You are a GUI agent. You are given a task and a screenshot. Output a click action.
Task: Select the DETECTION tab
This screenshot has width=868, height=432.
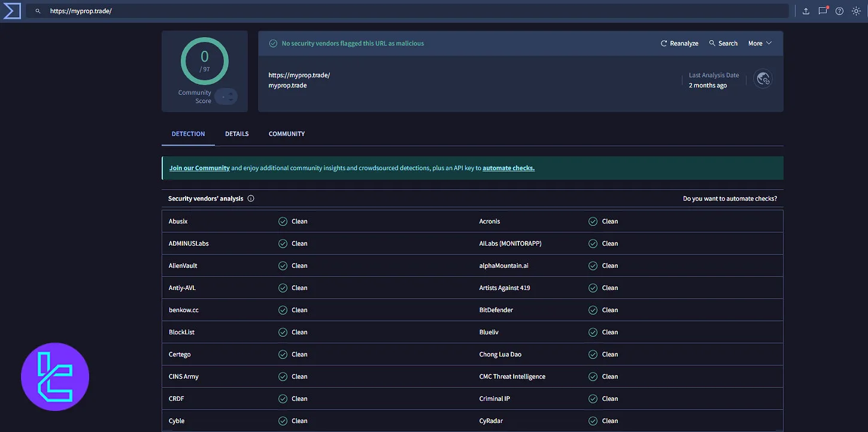coord(188,134)
